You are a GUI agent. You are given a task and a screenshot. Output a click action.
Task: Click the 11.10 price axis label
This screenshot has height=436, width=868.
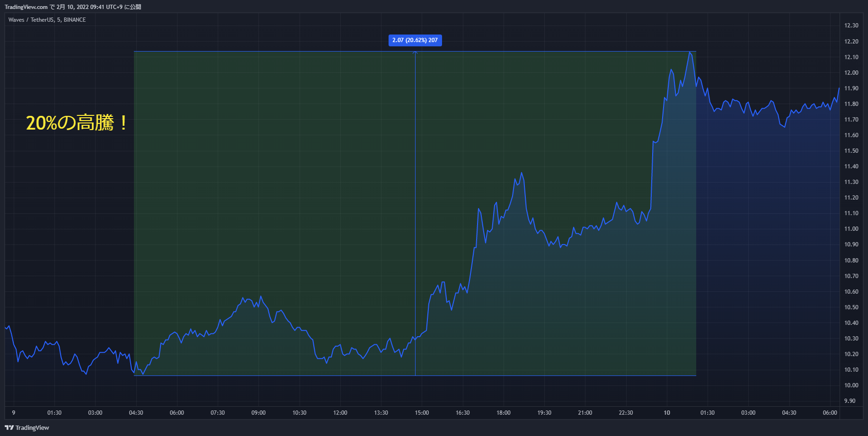[x=851, y=213]
